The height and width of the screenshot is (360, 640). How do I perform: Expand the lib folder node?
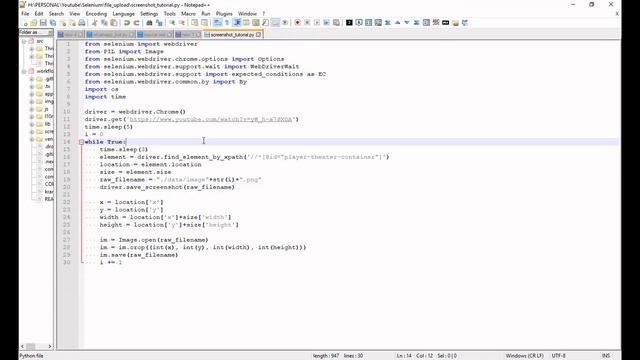pyautogui.click(x=31, y=124)
